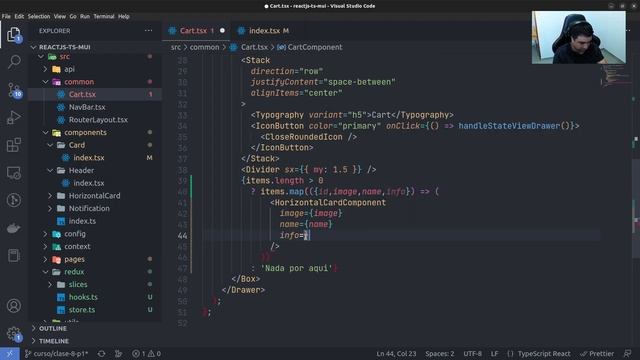The image size is (640, 360).
Task: Open the Remote Explorer view
Action: 13,173
